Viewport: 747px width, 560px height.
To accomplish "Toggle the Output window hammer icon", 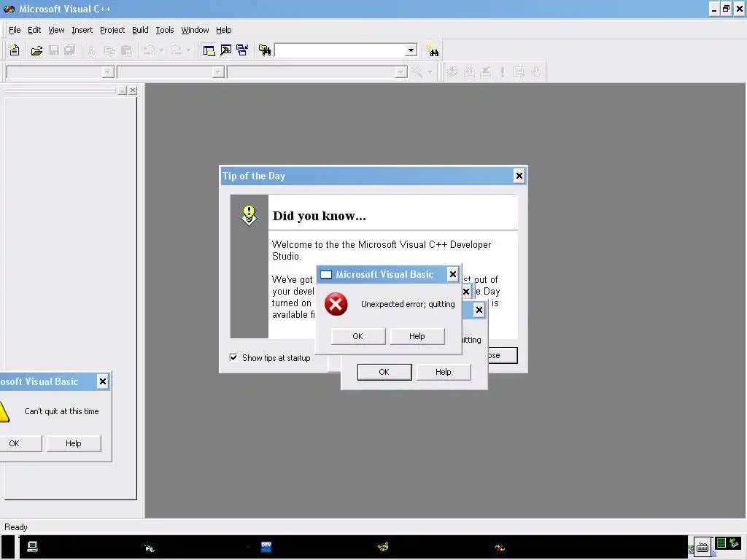I will [226, 50].
